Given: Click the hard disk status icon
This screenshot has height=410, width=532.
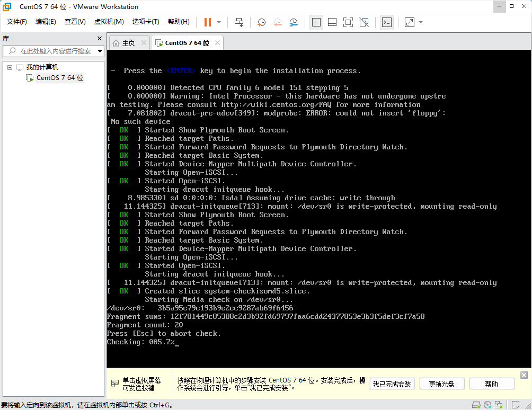Looking at the screenshot, I should (476, 405).
